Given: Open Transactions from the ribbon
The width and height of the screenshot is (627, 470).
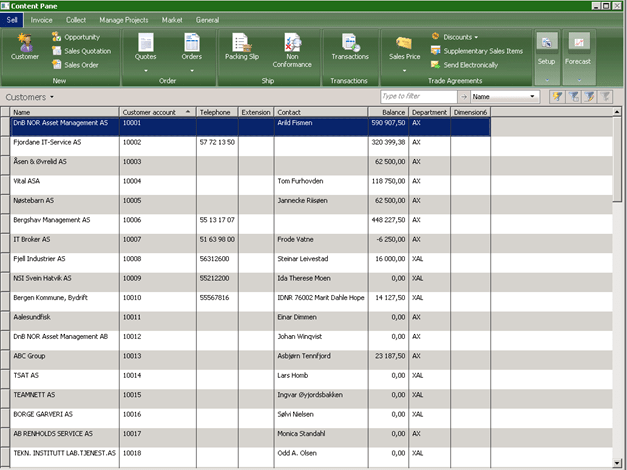Looking at the screenshot, I should 349,46.
